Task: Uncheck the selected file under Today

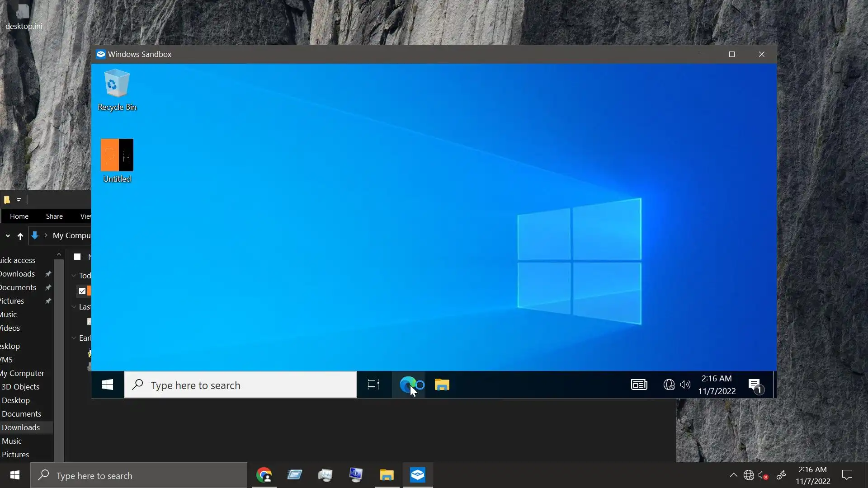Action: [82, 291]
